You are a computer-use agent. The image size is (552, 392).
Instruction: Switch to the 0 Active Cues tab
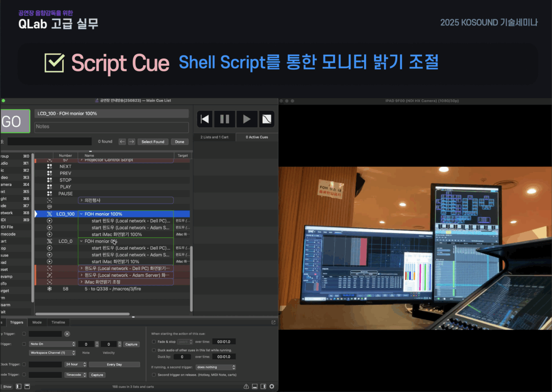pyautogui.click(x=257, y=137)
